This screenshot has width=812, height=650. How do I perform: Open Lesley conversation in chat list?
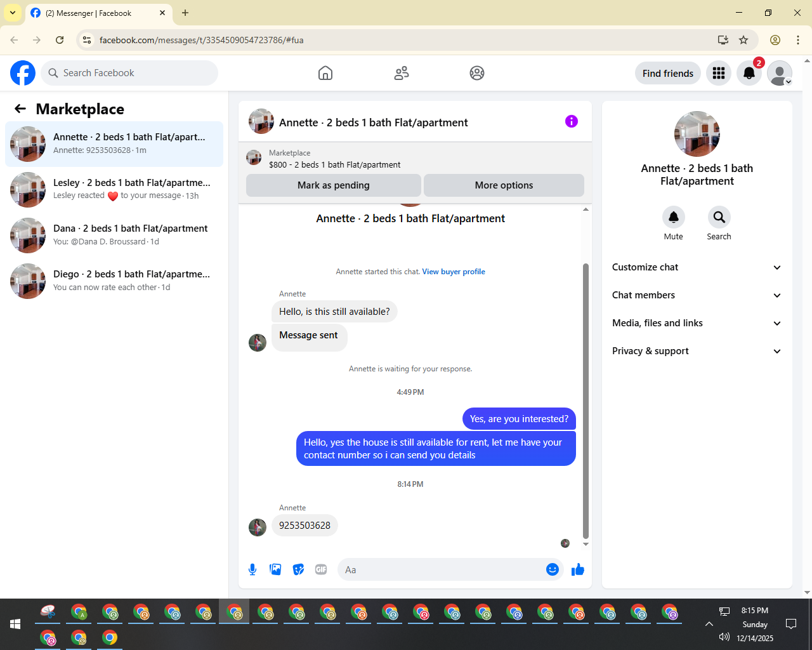(114, 190)
